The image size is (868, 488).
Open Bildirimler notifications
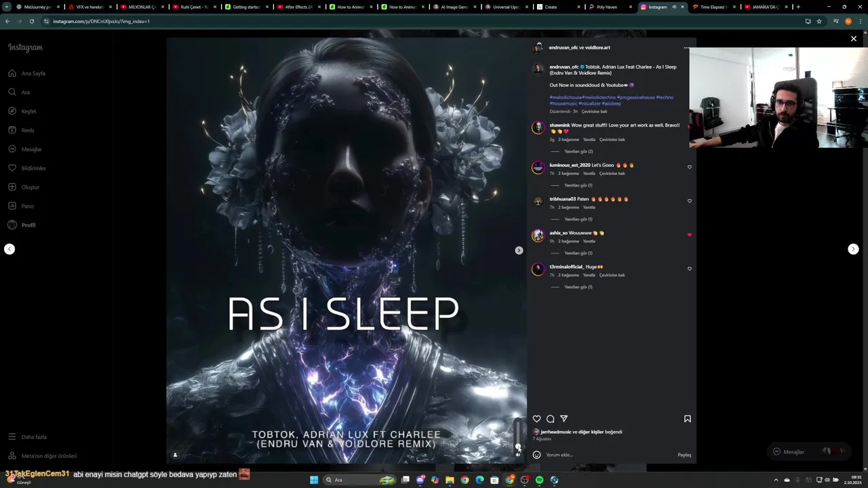[27, 168]
